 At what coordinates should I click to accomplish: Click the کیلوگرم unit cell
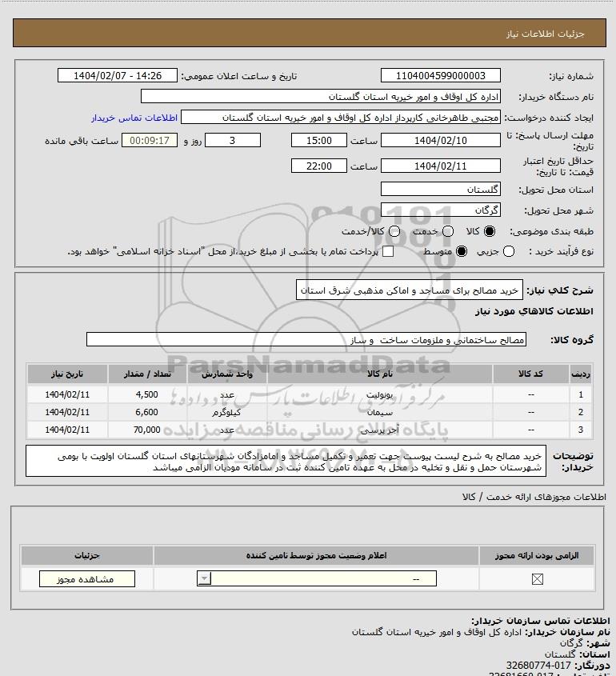[226, 412]
